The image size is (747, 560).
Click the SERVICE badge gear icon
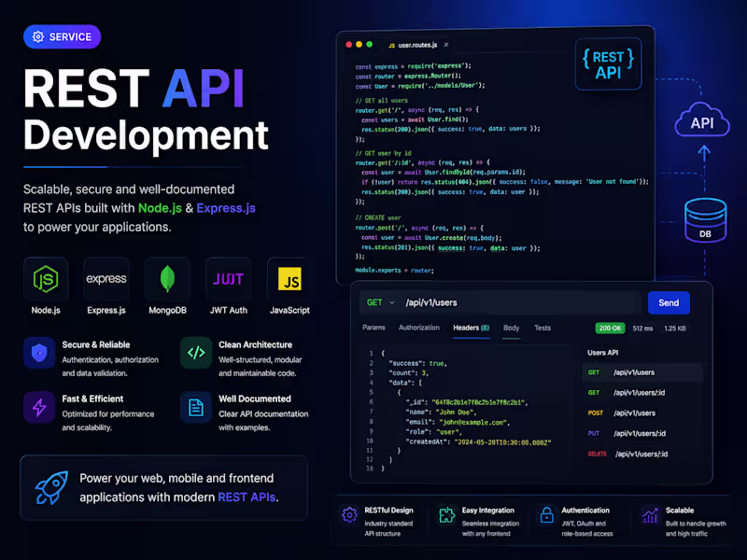(38, 36)
